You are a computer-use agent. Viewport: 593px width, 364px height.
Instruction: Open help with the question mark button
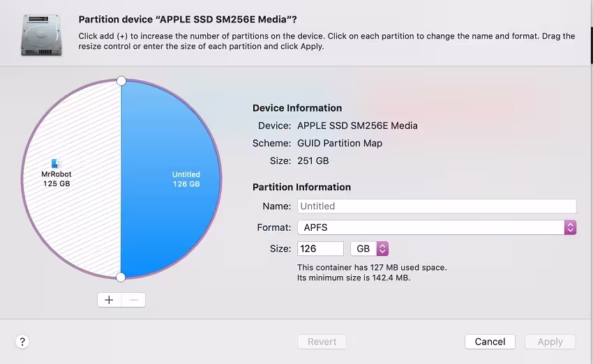[22, 342]
